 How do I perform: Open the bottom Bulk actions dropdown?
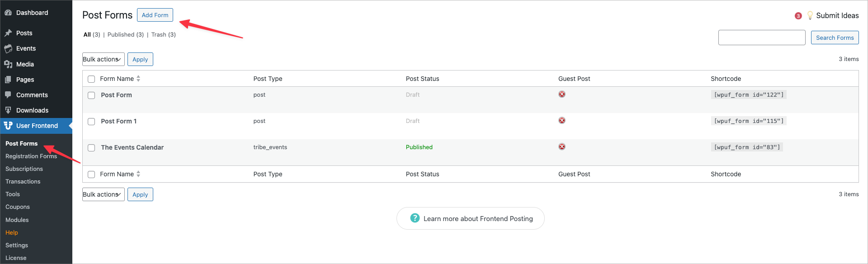[103, 194]
